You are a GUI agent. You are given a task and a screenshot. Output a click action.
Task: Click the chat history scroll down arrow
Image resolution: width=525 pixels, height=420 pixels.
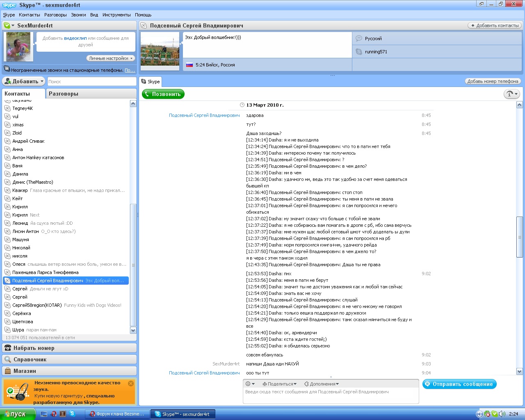click(520, 372)
